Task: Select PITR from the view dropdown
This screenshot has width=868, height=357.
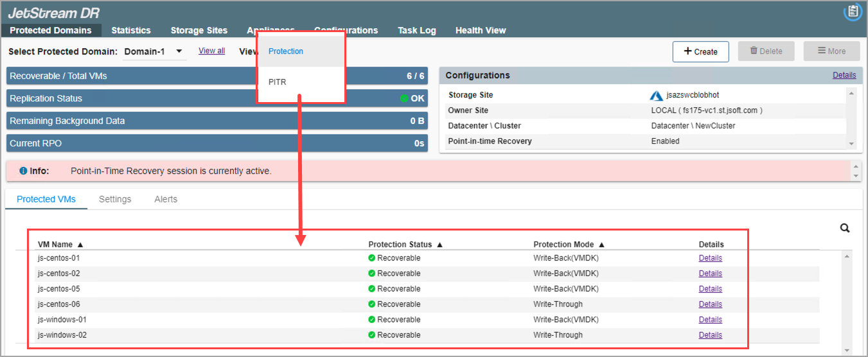Action: [278, 82]
